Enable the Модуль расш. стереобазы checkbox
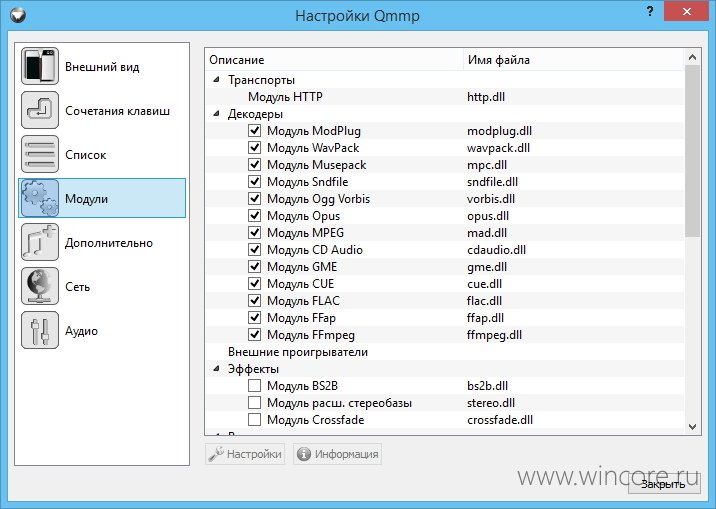The width and height of the screenshot is (716, 509). pyautogui.click(x=254, y=403)
